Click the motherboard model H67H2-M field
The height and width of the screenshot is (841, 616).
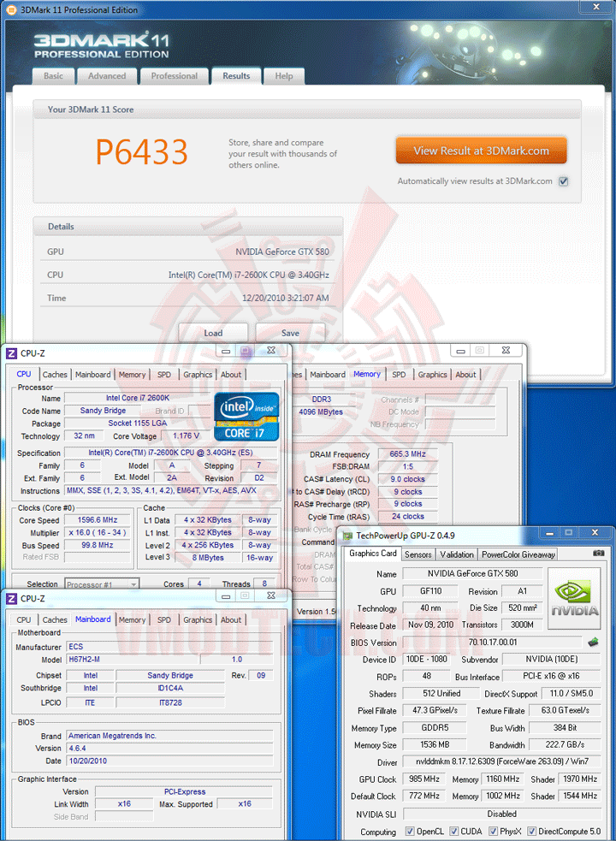point(133,659)
